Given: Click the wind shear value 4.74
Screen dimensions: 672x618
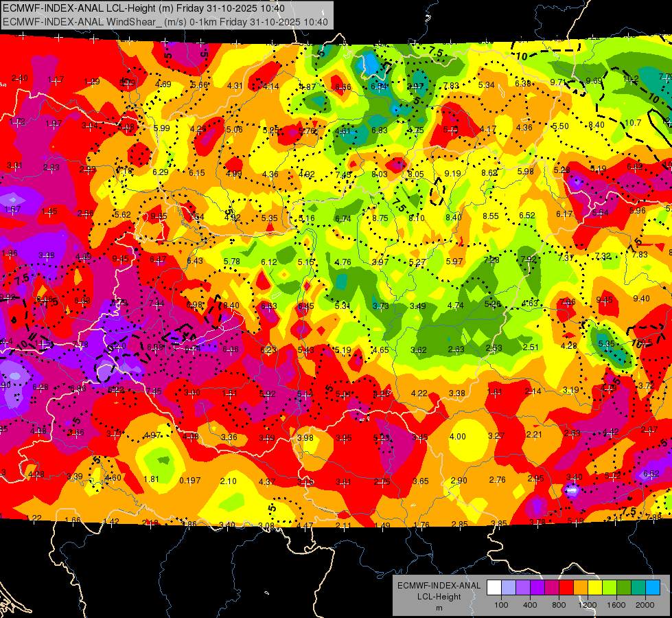Looking at the screenshot, I should 456,306.
